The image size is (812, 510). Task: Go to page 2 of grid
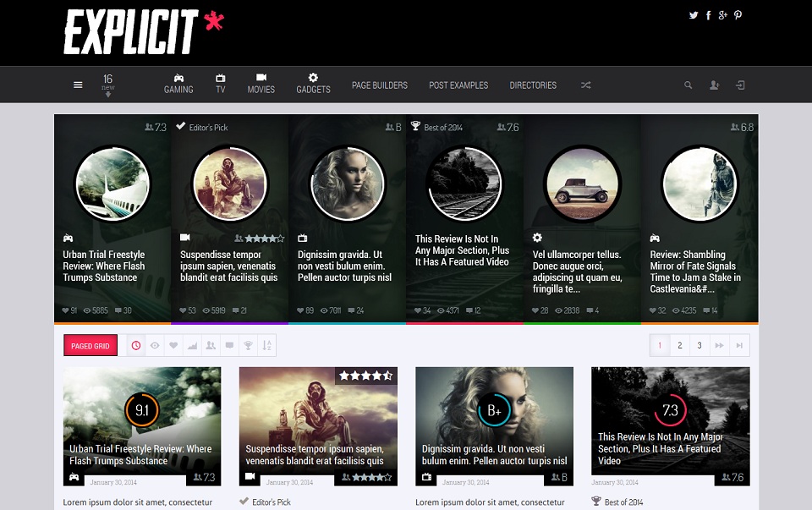(679, 345)
